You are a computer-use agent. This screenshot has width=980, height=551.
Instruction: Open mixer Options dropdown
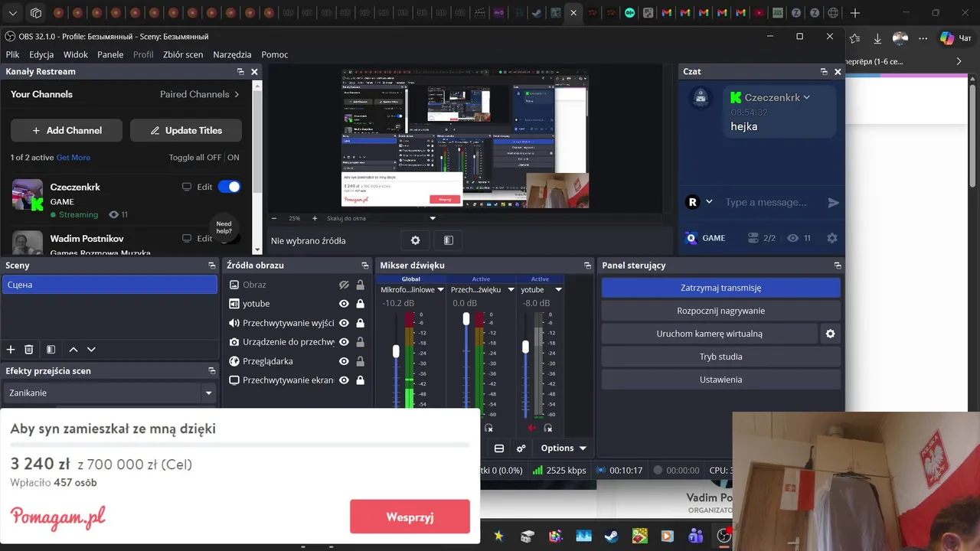point(563,448)
